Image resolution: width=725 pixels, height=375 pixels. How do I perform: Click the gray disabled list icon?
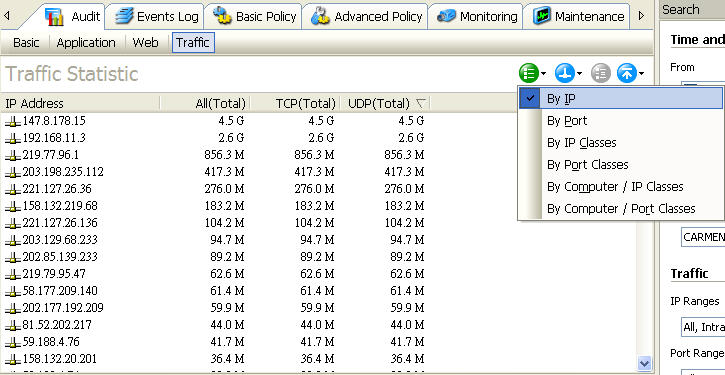coord(601,73)
